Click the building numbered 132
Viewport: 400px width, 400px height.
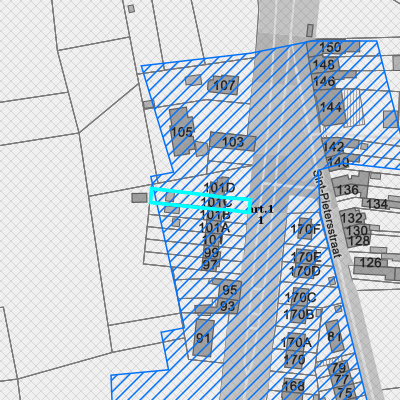(351, 217)
